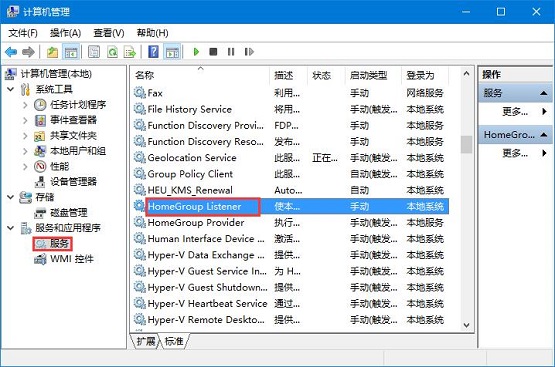Screen dimensions: 555x367
Task: Click the 设备管理器 icon in tree
Action: pos(40,182)
